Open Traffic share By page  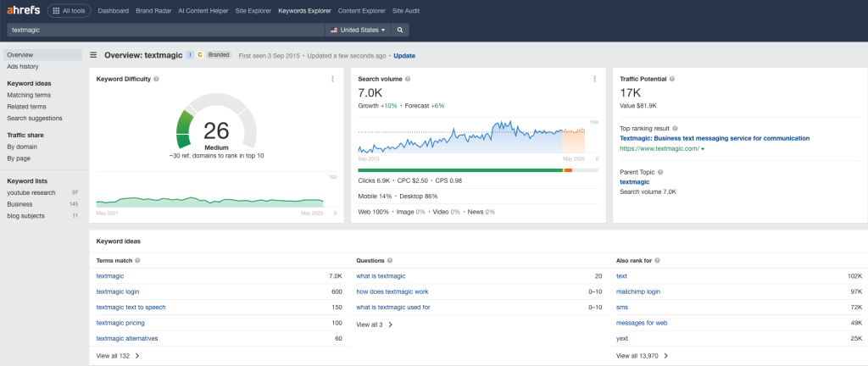19,158
